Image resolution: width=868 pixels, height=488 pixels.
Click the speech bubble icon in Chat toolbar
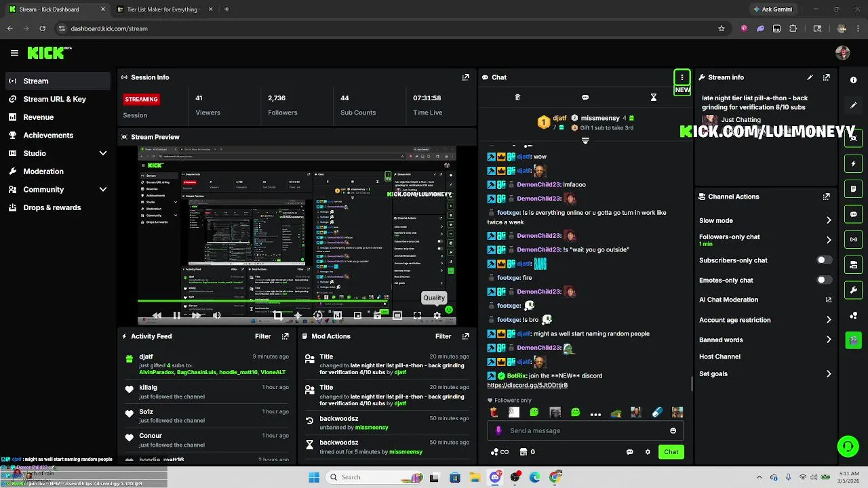point(585,98)
